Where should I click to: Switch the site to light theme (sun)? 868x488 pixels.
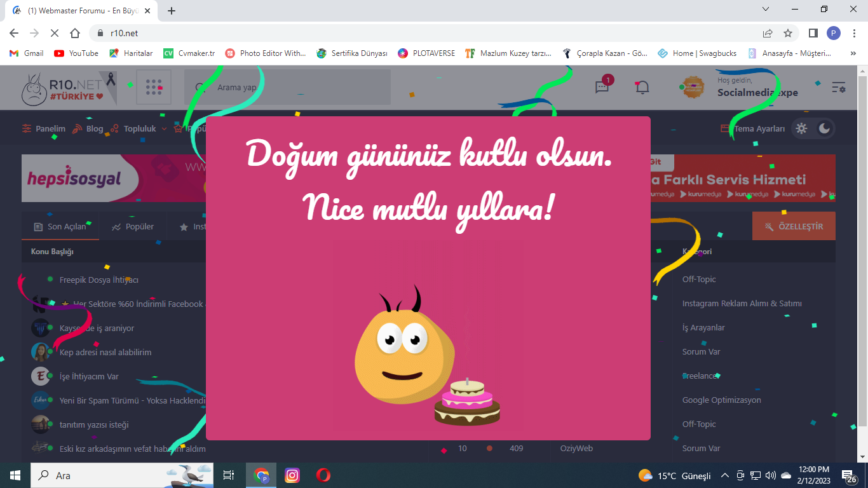coord(802,128)
